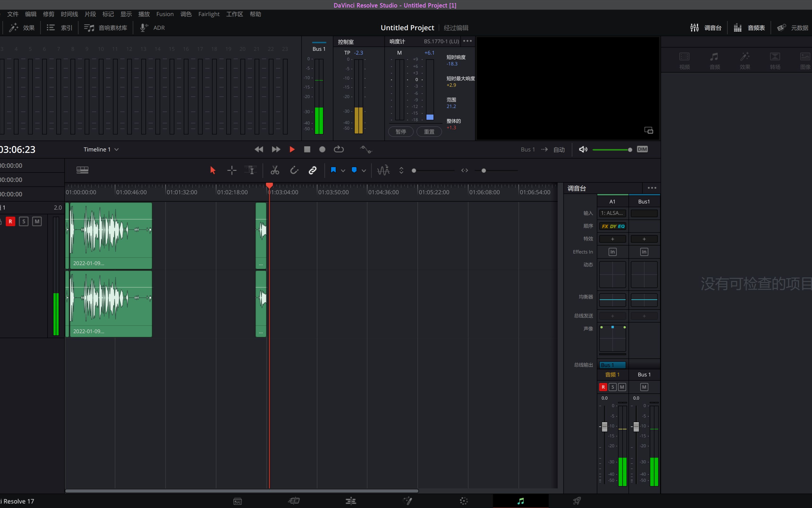Click the timeline view options icon
Viewport: 812px width, 508px height.
coord(82,170)
